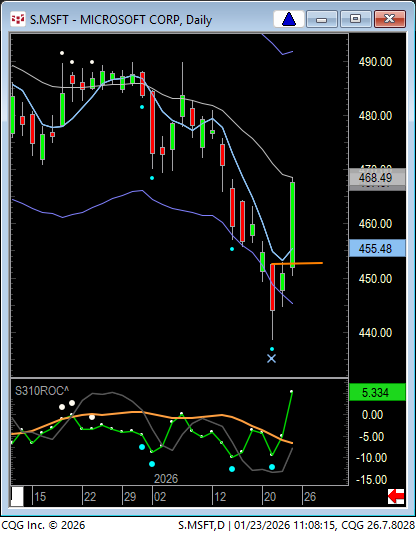Maximize the MSFT chart window

(355, 19)
